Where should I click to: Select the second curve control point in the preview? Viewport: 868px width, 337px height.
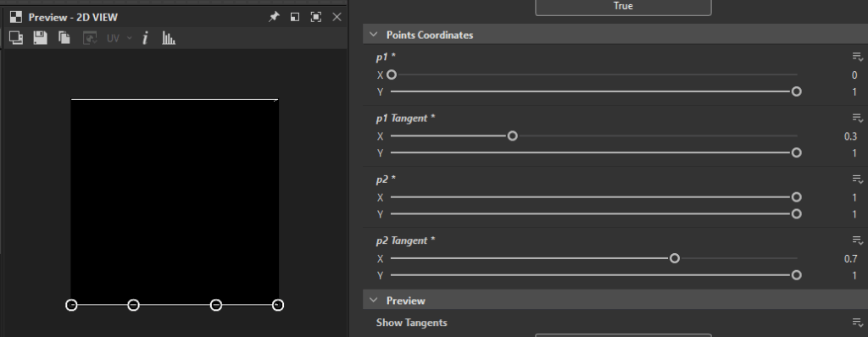(133, 305)
